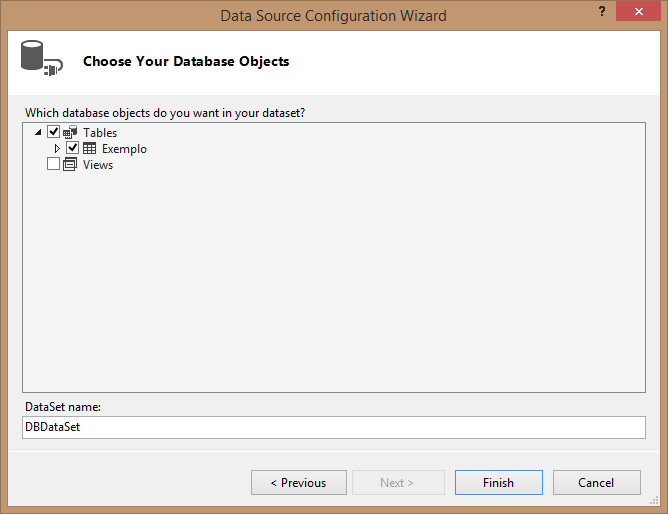Screen dimensions: 668x514
Task: Cancel the wizard
Action: (596, 482)
